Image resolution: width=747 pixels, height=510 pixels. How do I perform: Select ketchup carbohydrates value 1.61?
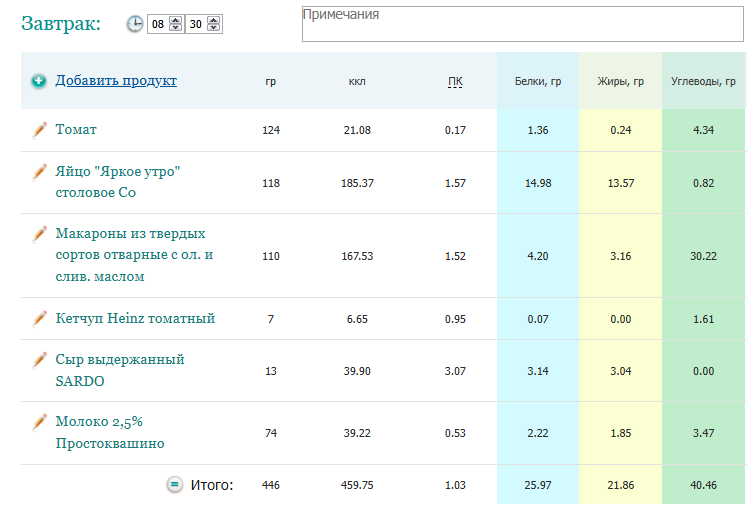(x=703, y=319)
